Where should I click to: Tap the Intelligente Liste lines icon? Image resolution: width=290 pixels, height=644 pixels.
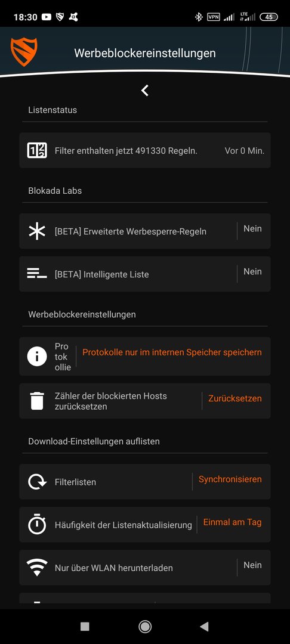point(37,274)
